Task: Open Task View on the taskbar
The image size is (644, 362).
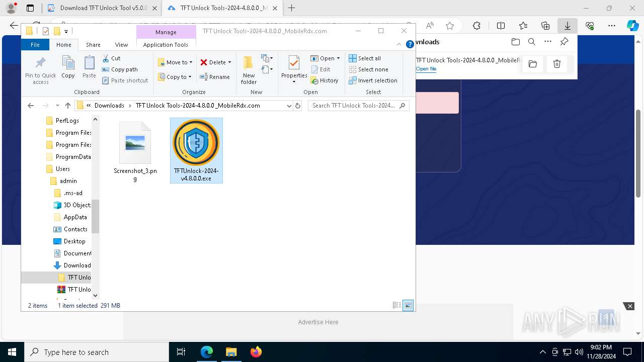Action: [182, 352]
